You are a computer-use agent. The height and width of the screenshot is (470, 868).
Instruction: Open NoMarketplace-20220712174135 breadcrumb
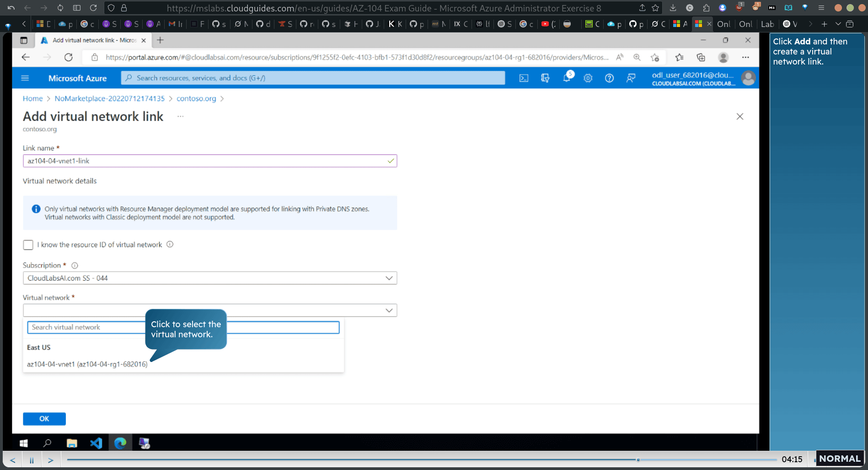click(x=109, y=98)
